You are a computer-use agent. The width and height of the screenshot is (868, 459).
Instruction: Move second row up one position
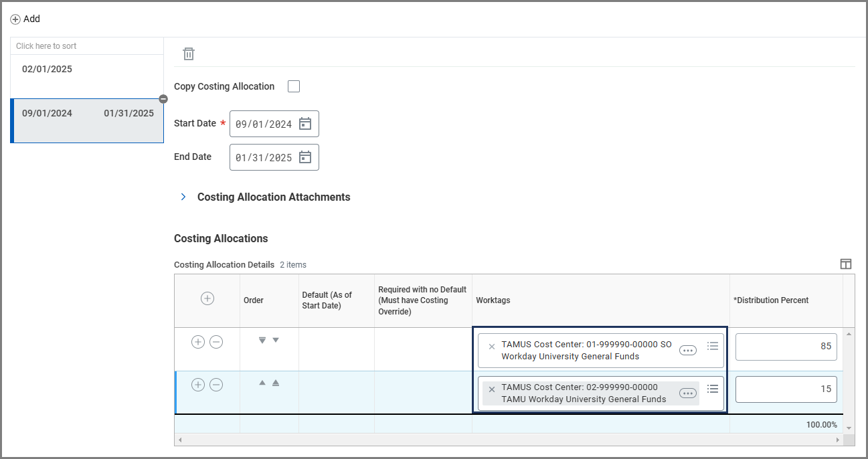(x=262, y=383)
